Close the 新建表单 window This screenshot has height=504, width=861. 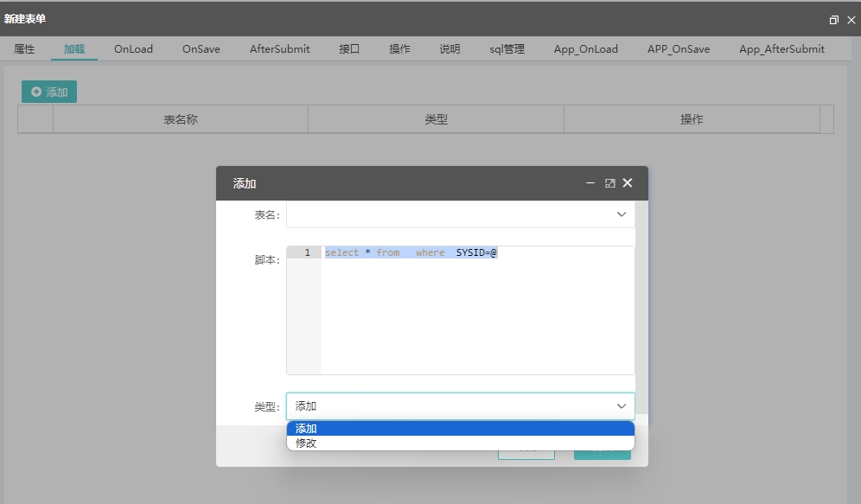coord(851,20)
